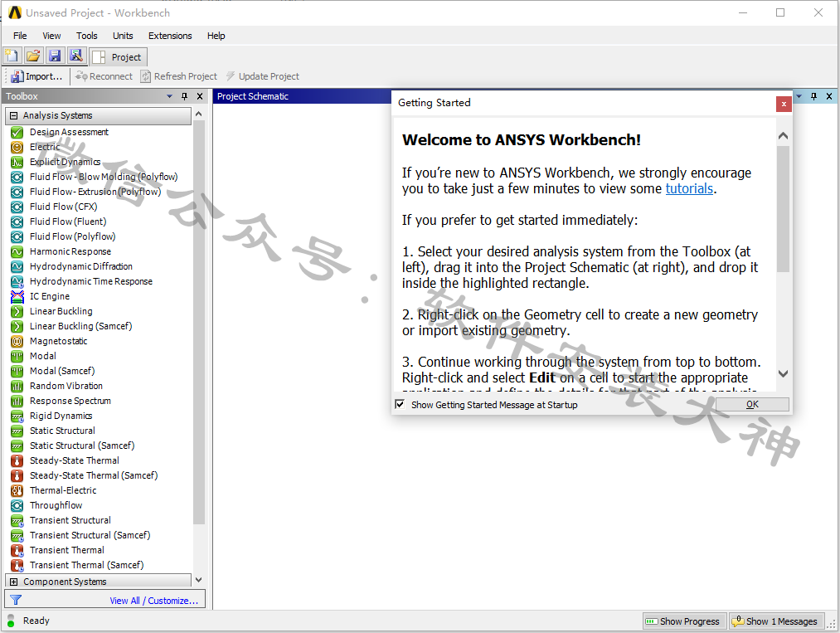Open the Units menu
The height and width of the screenshot is (633, 840).
coord(123,36)
